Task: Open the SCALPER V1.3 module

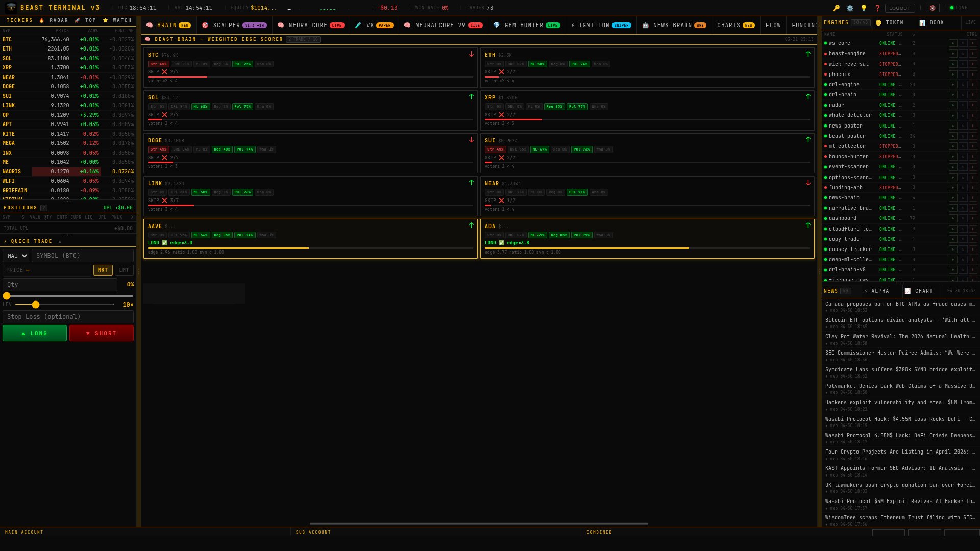Action: [226, 25]
